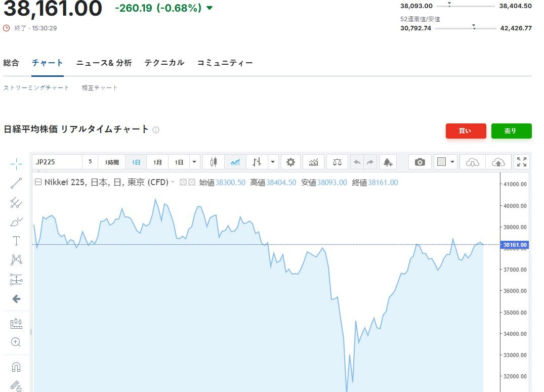Image resolution: width=544 pixels, height=392 pixels.
Task: Click the 52週 range slider marker
Action: coord(474,27)
